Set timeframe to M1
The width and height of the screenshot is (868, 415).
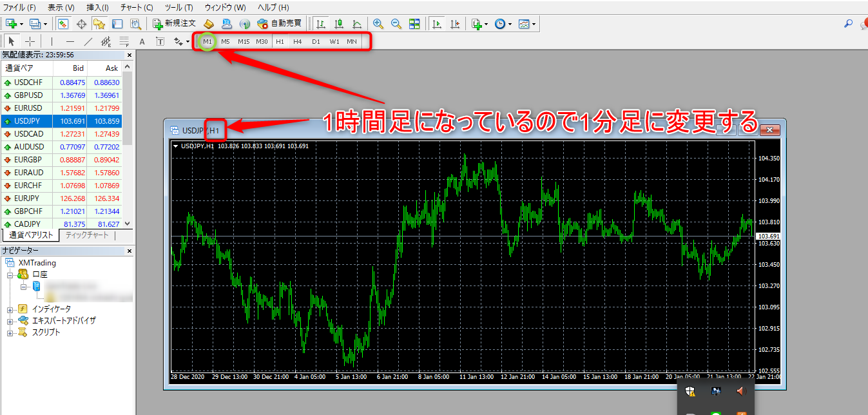[x=207, y=42]
